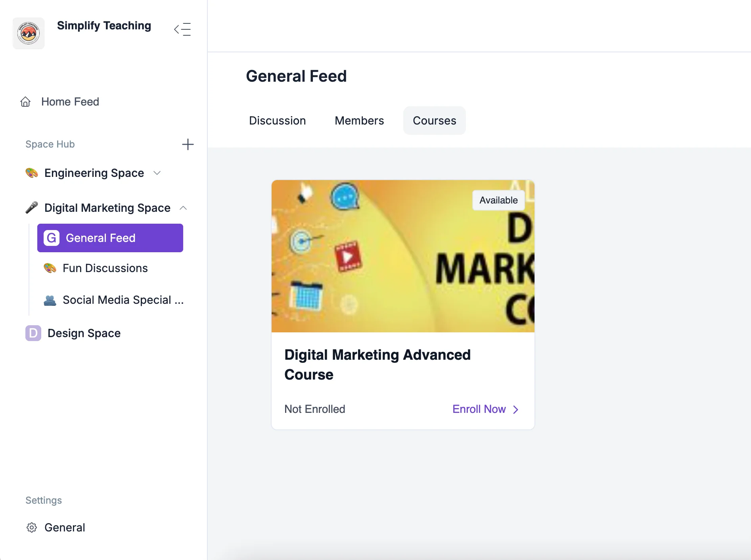
Task: Expand the Engineering Space chevron
Action: click(157, 173)
